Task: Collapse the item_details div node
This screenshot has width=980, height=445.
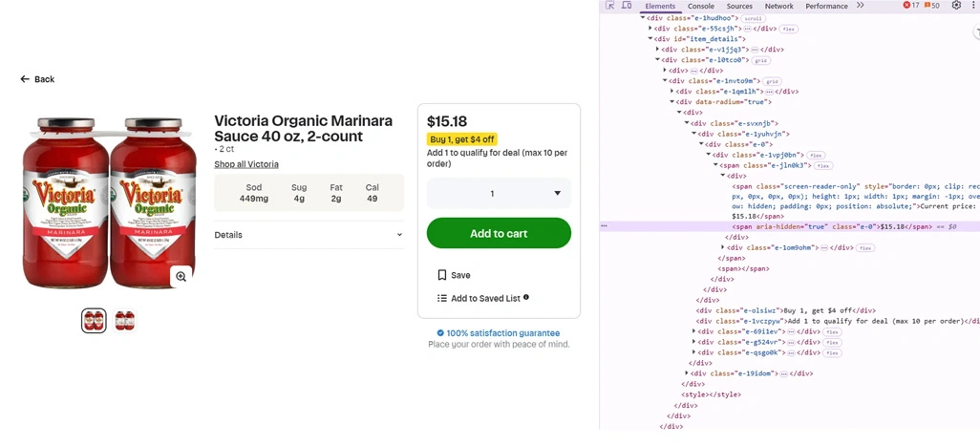Action: point(650,39)
